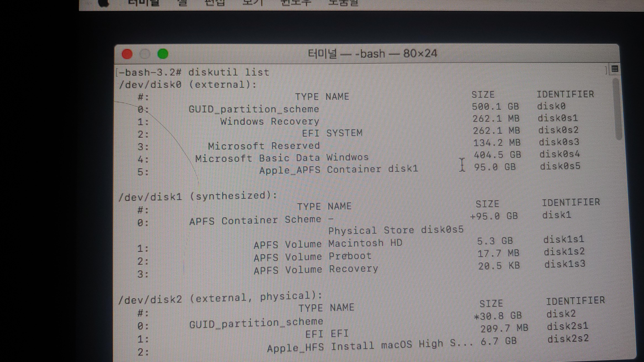Click the '134.2 MB' size value
Viewport: 644px width, 362px height.
pyautogui.click(x=497, y=143)
